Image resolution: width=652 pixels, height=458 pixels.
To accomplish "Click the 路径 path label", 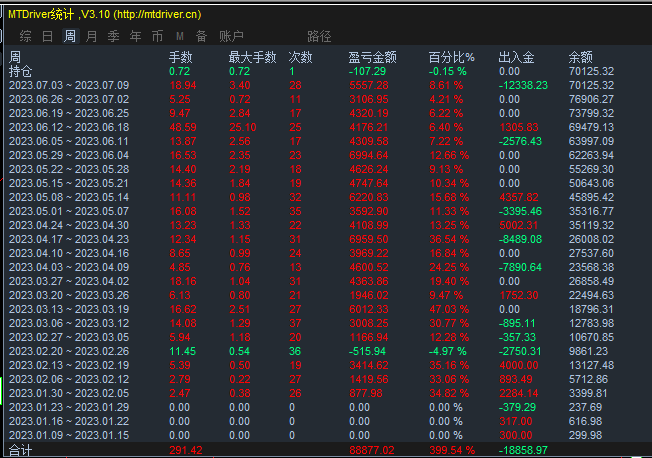I will tap(319, 36).
